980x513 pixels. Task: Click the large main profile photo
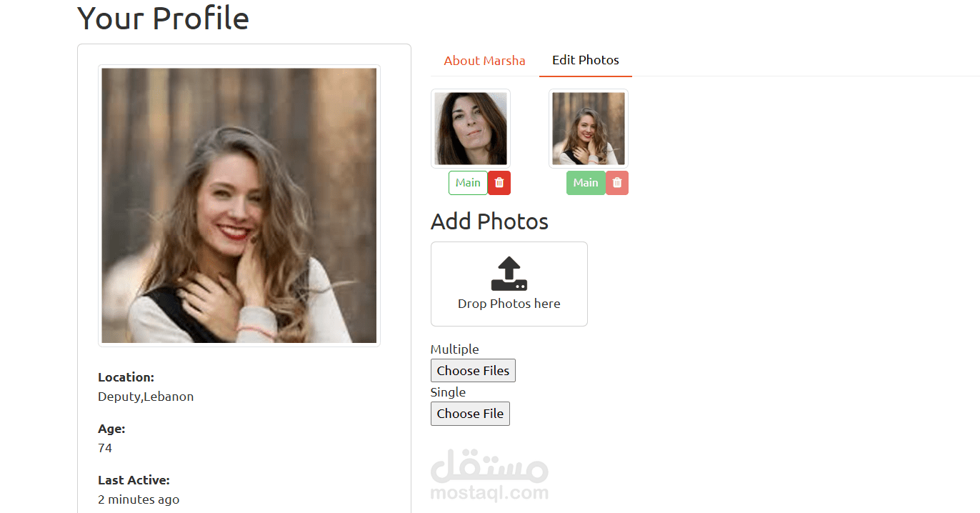(239, 206)
